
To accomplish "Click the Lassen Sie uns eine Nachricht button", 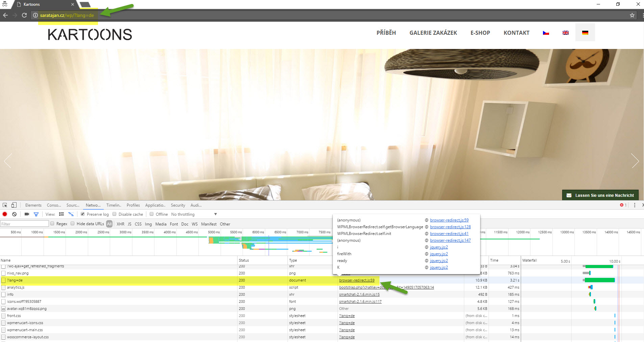I will coord(600,195).
